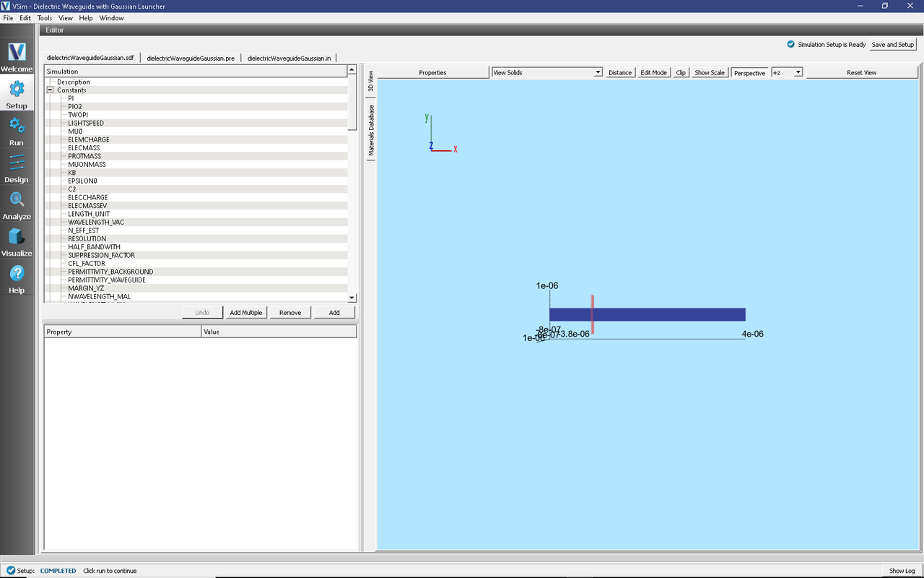Select the MU0 constant
The height and width of the screenshot is (578, 924).
tap(75, 131)
